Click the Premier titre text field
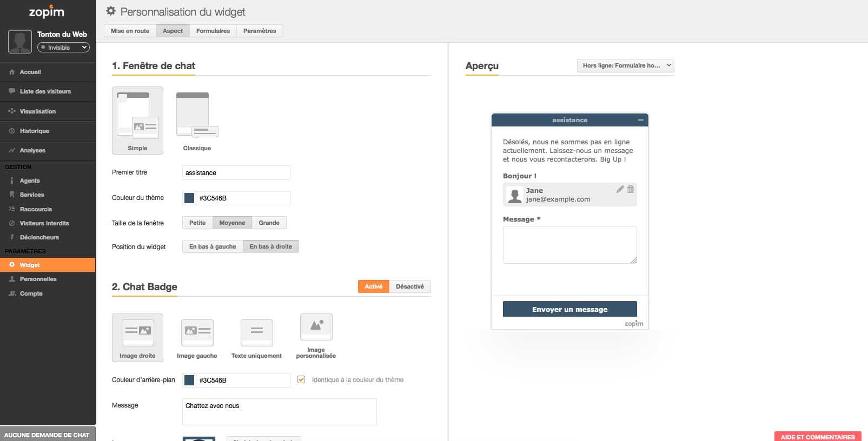This screenshot has width=868, height=441. tap(236, 173)
